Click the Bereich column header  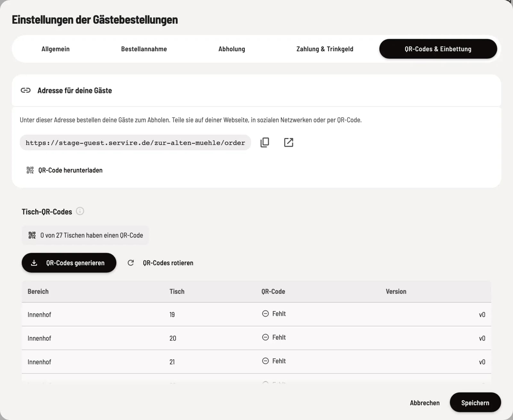[x=38, y=292]
